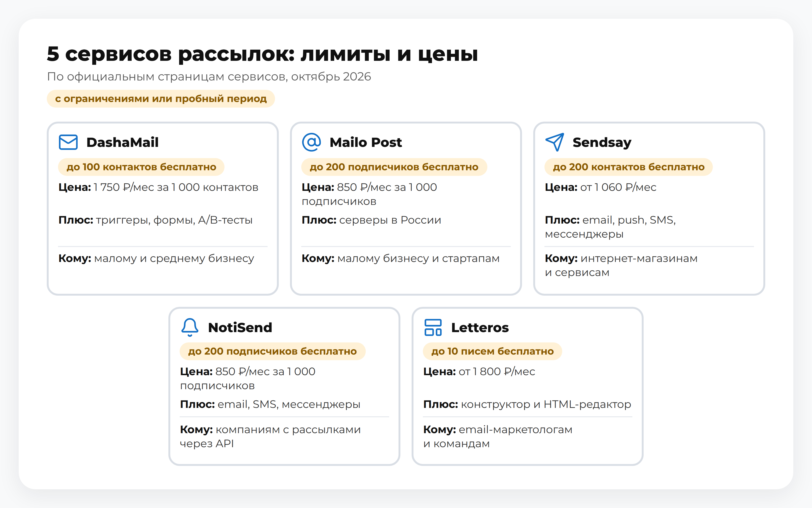The image size is (812, 508).
Task: Click the envelope icon beside DashaMail
Action: point(68,142)
